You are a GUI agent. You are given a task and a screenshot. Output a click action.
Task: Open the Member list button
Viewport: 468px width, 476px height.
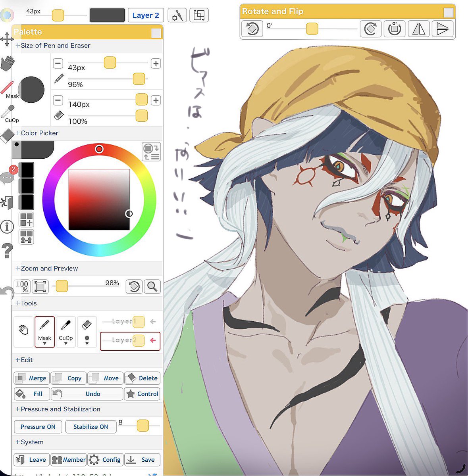68,460
